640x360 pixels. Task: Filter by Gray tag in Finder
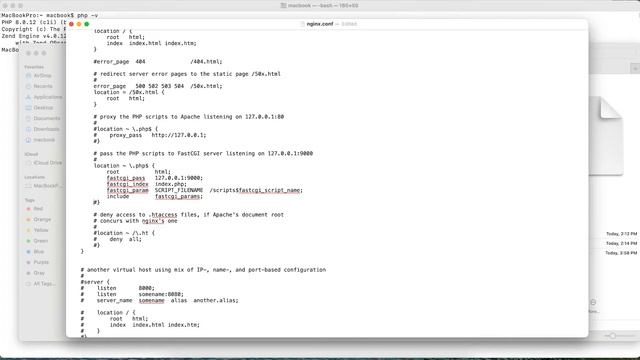(36, 273)
